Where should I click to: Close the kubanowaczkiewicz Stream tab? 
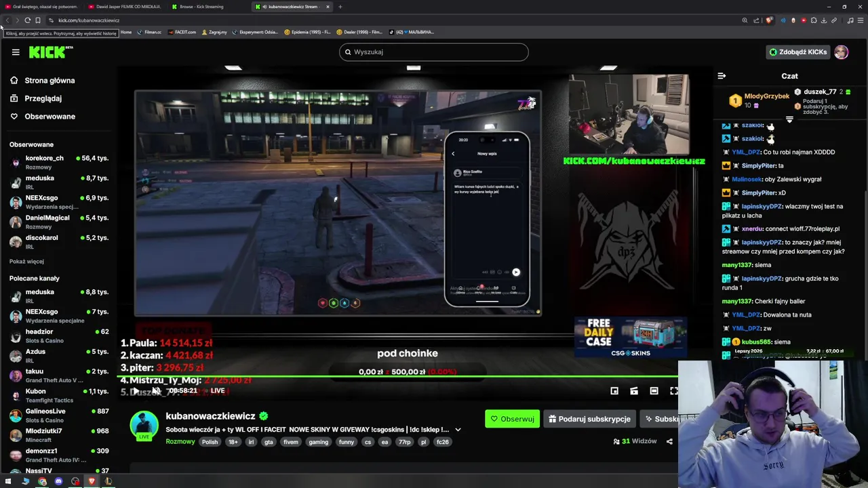tap(328, 7)
